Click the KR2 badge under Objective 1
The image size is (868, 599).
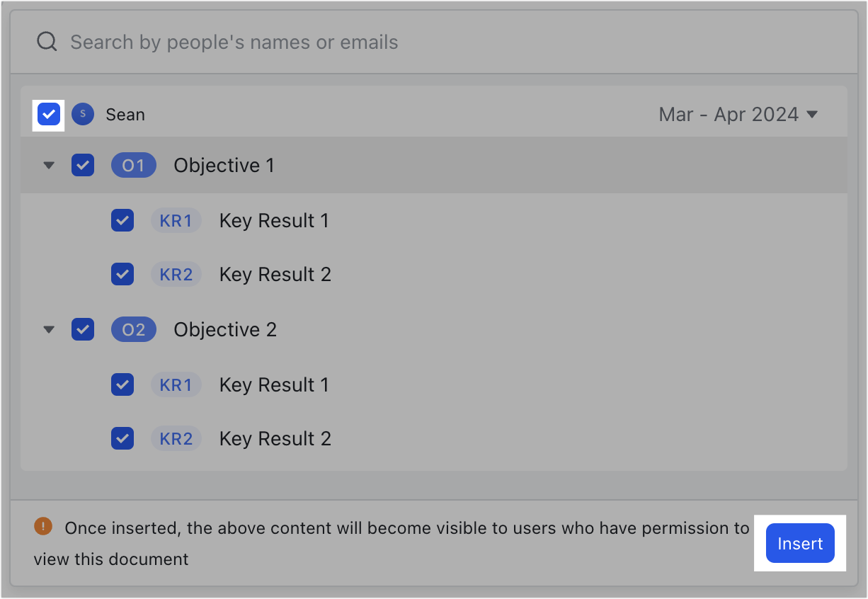tap(176, 274)
